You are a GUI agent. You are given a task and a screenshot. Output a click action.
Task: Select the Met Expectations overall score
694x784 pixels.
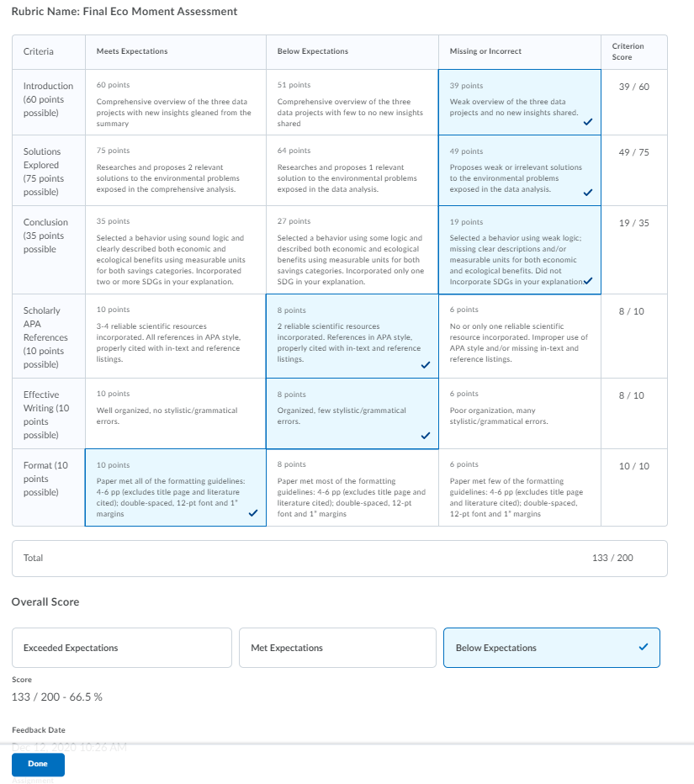pos(337,648)
